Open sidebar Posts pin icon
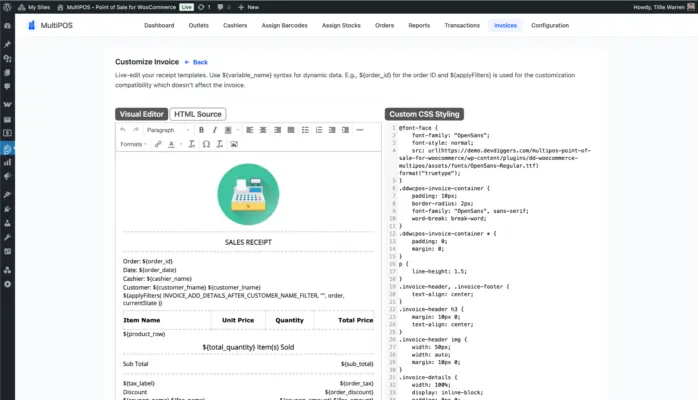The height and width of the screenshot is (400, 698). tap(7, 44)
